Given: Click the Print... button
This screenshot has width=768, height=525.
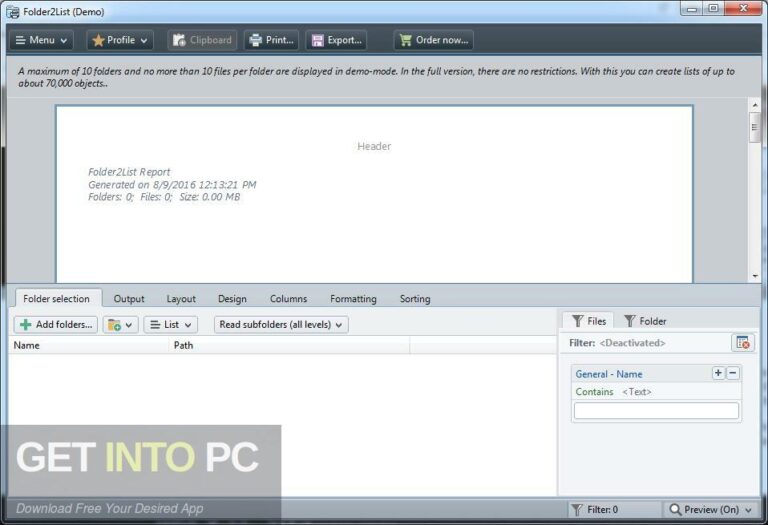Looking at the screenshot, I should (x=272, y=40).
